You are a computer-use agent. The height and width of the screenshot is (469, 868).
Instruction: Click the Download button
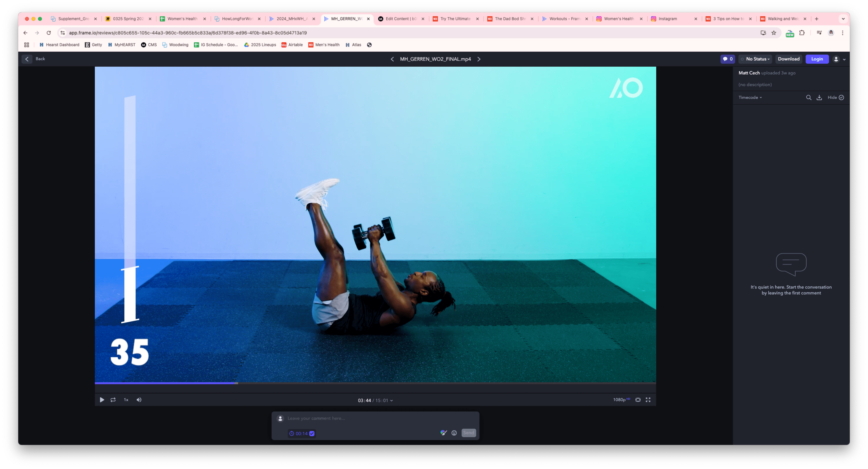pyautogui.click(x=788, y=59)
